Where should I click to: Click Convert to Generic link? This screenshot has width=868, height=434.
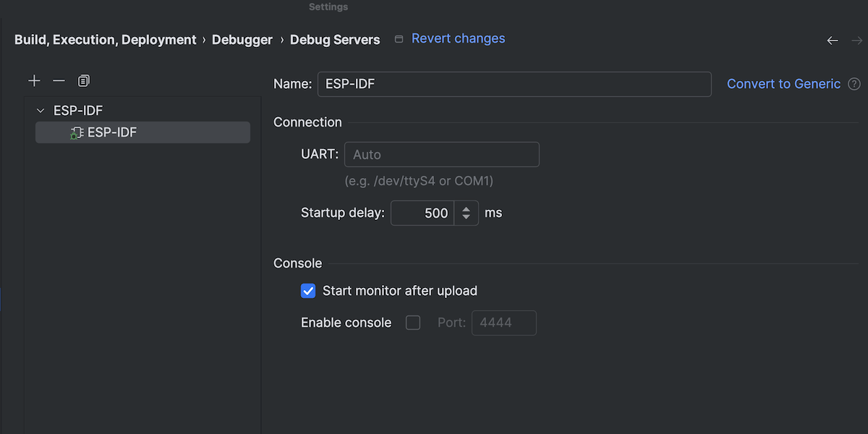point(783,84)
